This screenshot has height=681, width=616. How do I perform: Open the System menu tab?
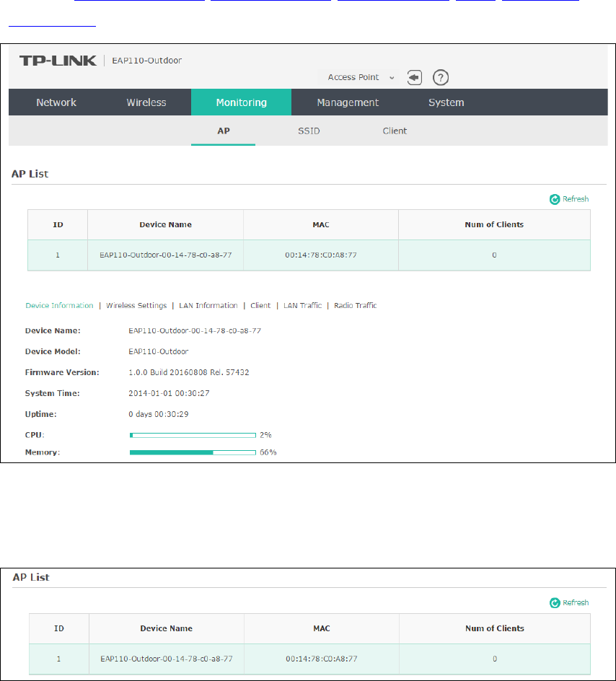tap(446, 102)
